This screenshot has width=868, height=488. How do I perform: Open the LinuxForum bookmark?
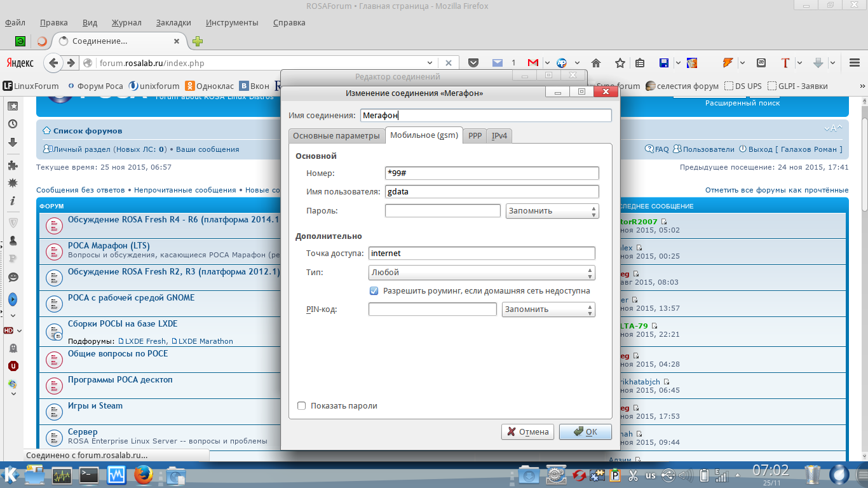coord(31,86)
